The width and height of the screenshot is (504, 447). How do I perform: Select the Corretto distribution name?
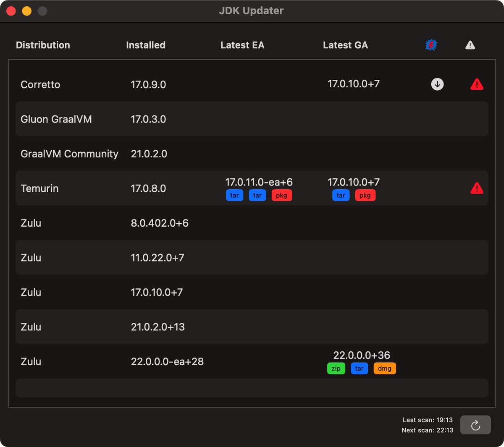tap(40, 84)
